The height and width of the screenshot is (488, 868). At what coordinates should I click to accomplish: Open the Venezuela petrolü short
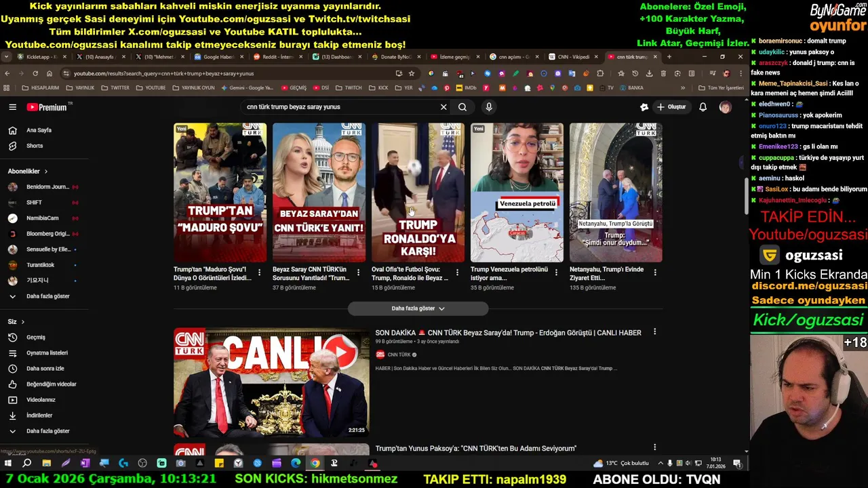point(517,192)
